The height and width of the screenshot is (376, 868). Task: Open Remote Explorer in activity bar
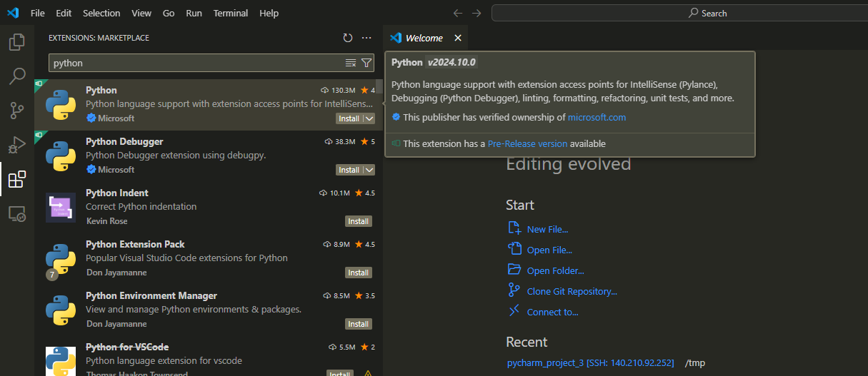pyautogui.click(x=16, y=213)
